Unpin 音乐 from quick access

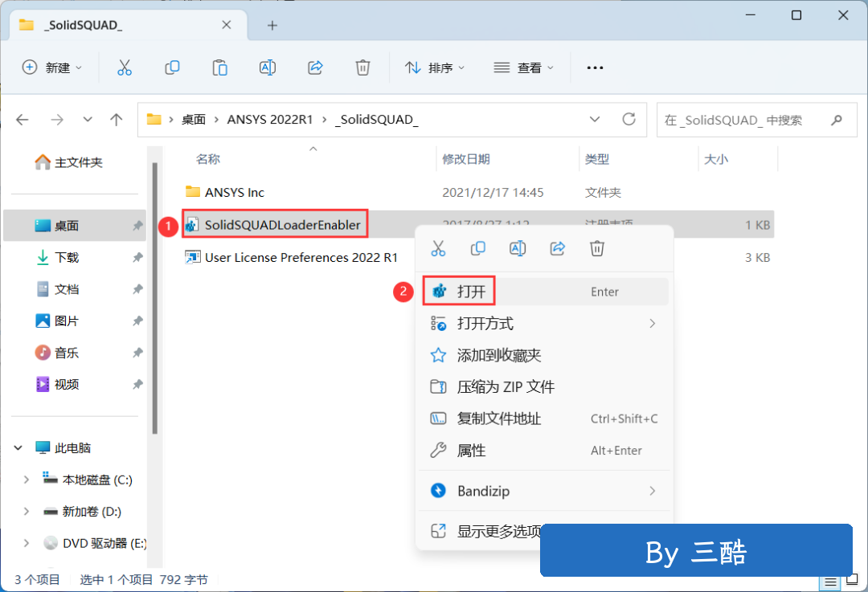click(x=137, y=353)
